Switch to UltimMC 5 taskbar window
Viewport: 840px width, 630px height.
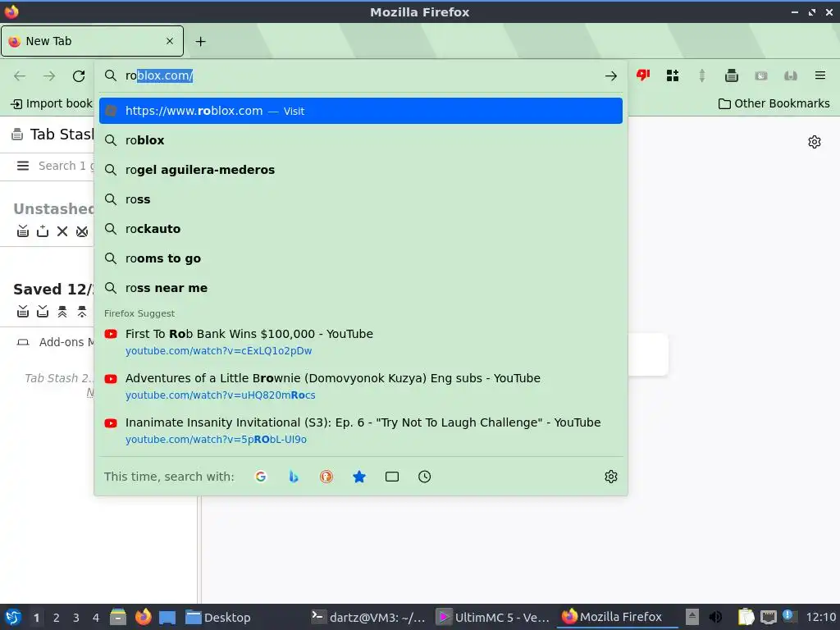493,617
